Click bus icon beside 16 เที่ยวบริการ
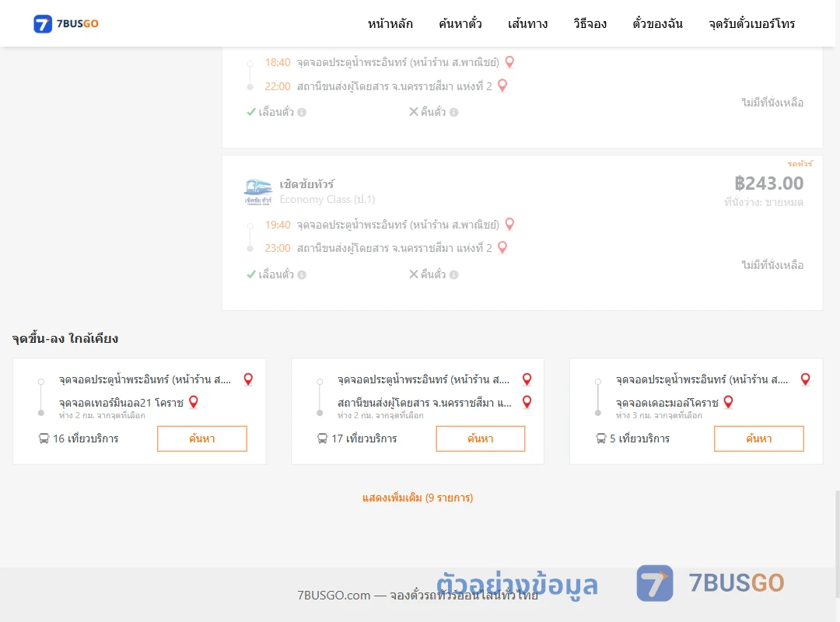 (44, 439)
